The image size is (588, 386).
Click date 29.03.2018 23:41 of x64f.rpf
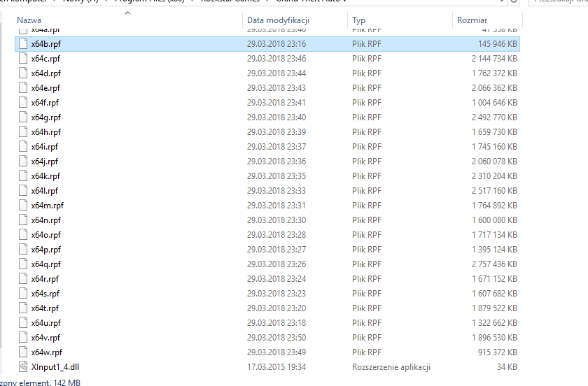(276, 102)
